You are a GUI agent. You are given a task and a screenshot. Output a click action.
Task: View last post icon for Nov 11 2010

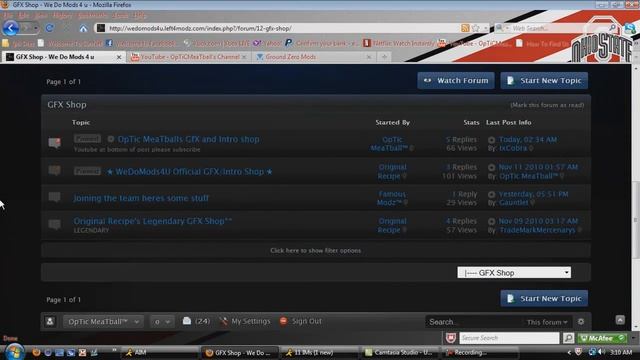pyautogui.click(x=491, y=167)
